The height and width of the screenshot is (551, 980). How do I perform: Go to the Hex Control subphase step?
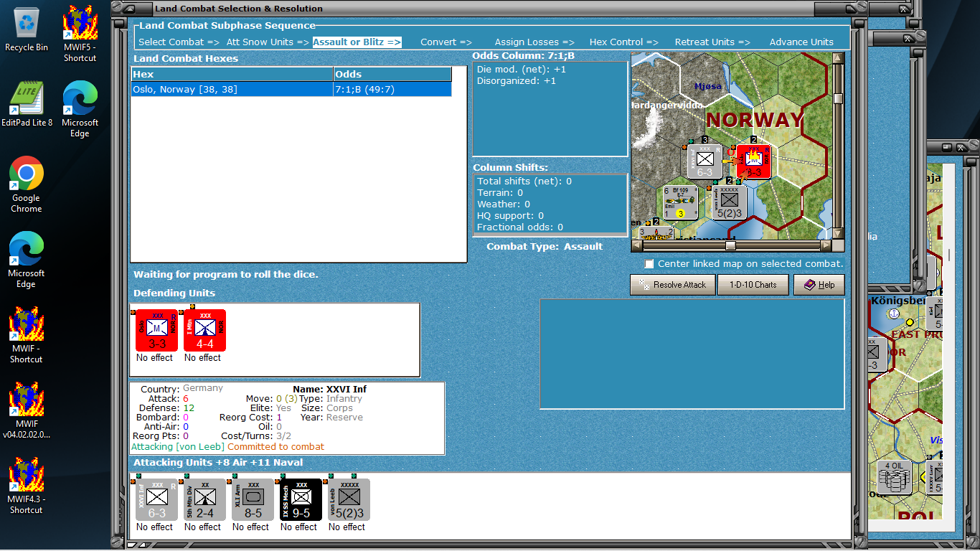click(x=624, y=42)
